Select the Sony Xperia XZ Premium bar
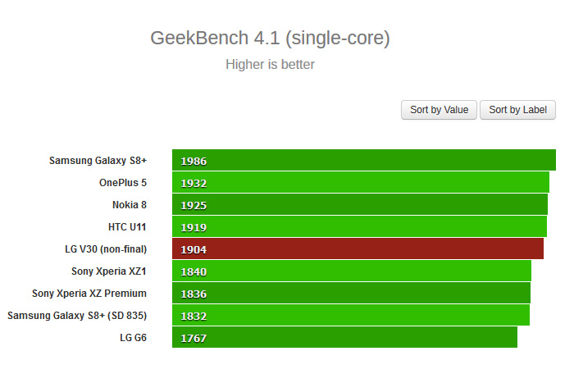The width and height of the screenshot is (574, 392). (351, 294)
